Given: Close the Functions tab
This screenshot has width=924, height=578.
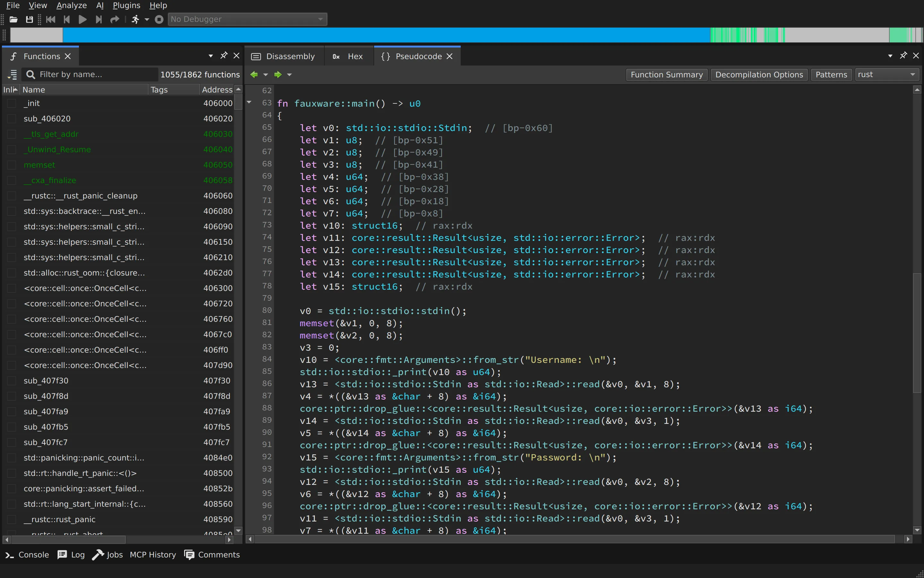Looking at the screenshot, I should click(68, 56).
